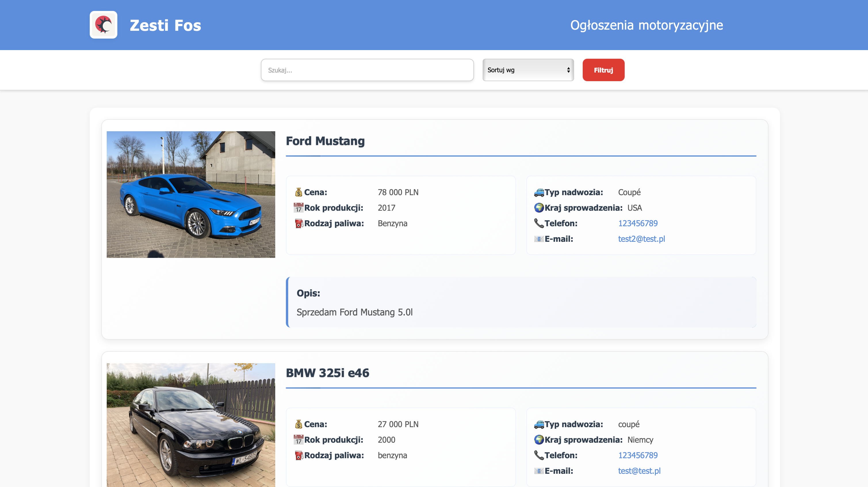
Task: Click the car icon next to Ford's Typ nadwozia
Action: tap(539, 192)
